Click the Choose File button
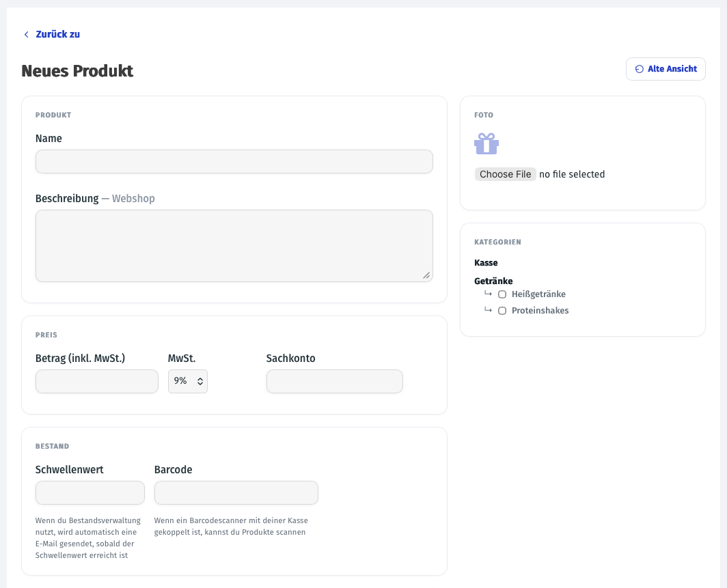Screen dimensions: 727x588 pos(506,174)
